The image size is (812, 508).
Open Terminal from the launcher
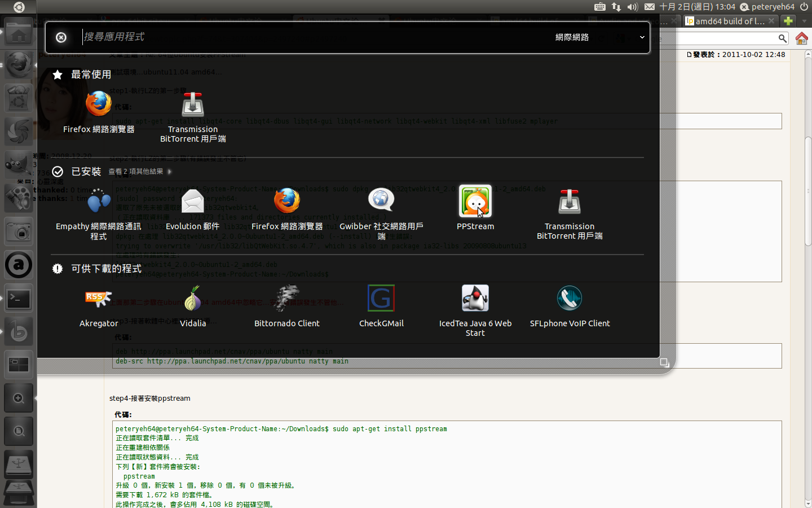[x=19, y=299]
